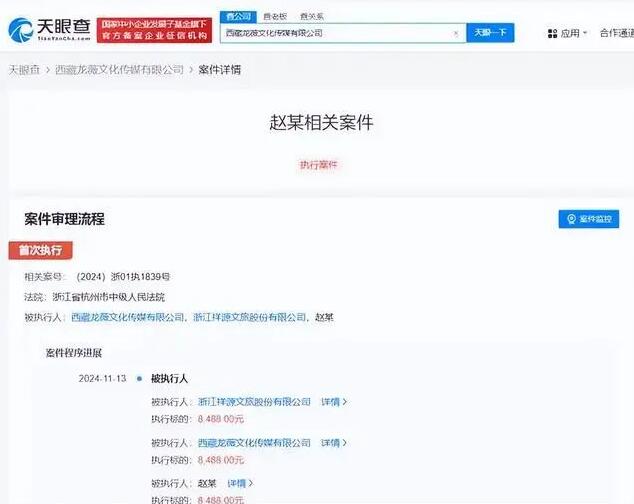Viewport: 634px width, 504px height.
Task: Open 浙江祥源文旅股份有限公司 link under 2024-11-13 entry
Action: [254, 402]
